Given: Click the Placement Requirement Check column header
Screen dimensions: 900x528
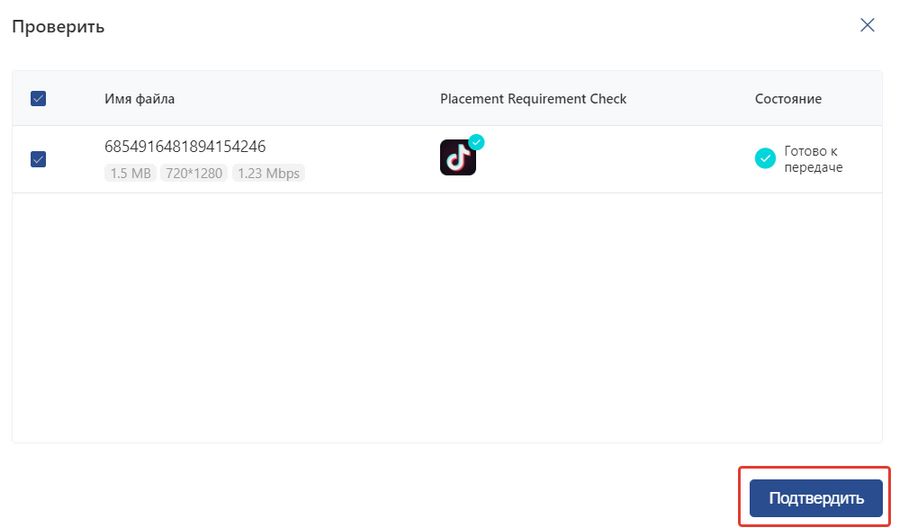Looking at the screenshot, I should pyautogui.click(x=533, y=99).
